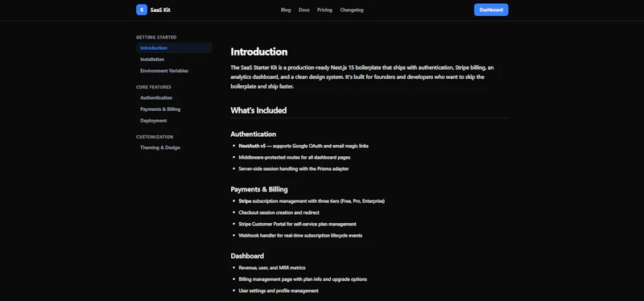
Task: Click the Stripe Customer Portal bullet
Action: [x=297, y=225]
